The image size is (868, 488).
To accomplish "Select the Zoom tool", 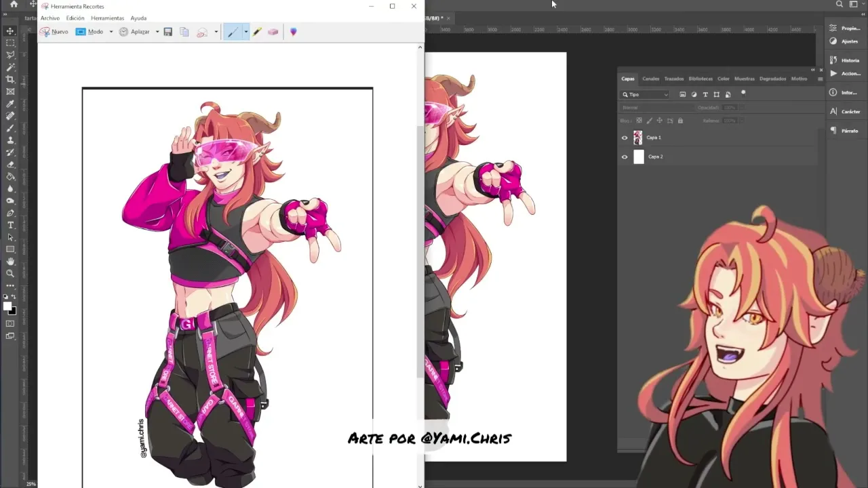I will pyautogui.click(x=10, y=274).
